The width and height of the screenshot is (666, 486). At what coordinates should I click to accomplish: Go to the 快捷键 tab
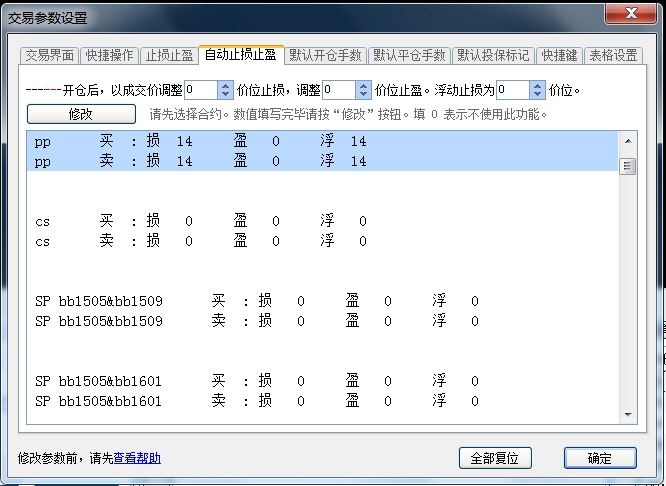[x=559, y=55]
